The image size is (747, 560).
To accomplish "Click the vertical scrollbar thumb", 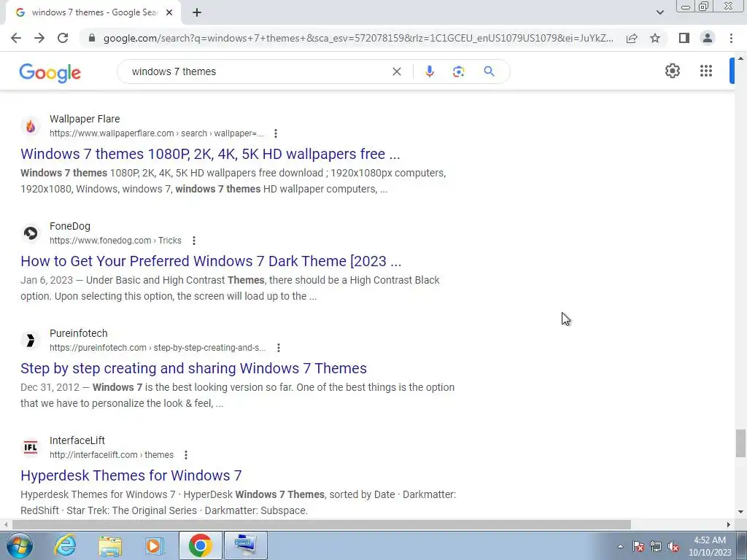I will coord(740,443).
